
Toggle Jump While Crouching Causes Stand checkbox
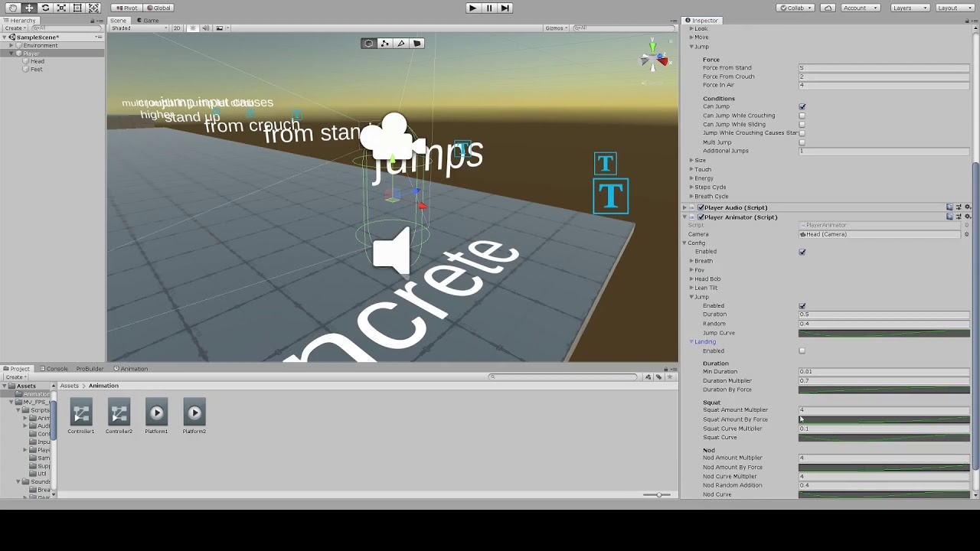(x=802, y=133)
